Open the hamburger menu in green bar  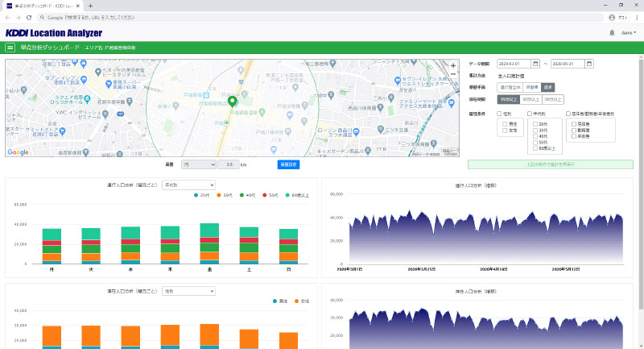pyautogui.click(x=10, y=48)
